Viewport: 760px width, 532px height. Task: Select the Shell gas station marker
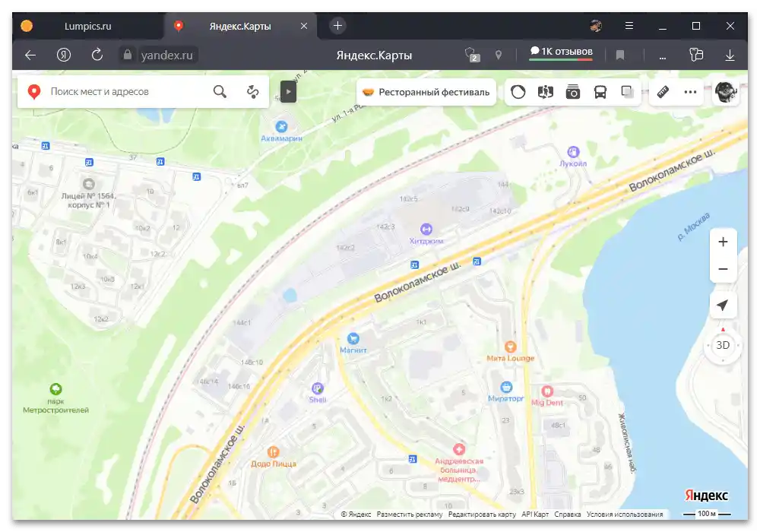[318, 388]
